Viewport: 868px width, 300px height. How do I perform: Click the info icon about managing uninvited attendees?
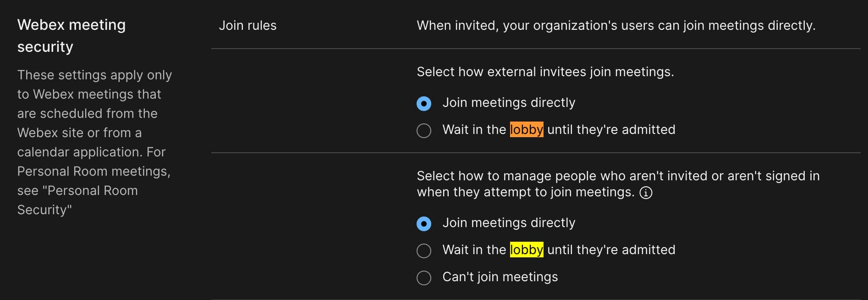645,193
